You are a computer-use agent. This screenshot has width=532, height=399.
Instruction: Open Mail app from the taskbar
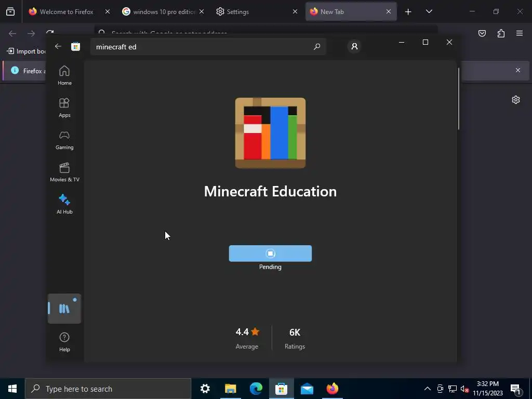(307, 389)
